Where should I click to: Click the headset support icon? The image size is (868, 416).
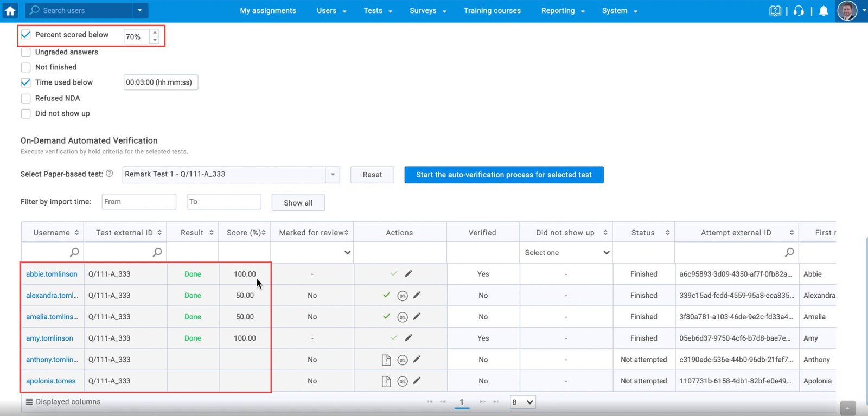point(799,11)
